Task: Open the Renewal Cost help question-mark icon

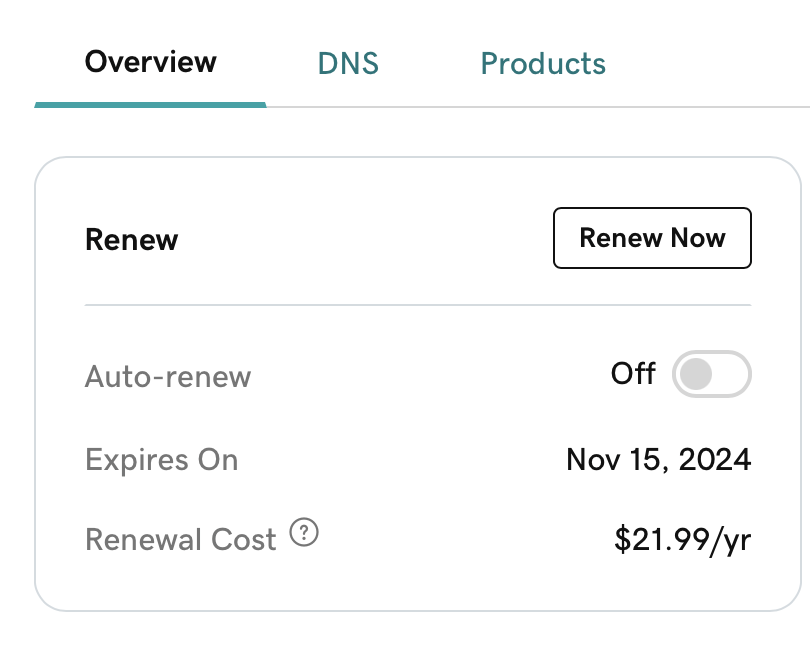Action: click(304, 532)
